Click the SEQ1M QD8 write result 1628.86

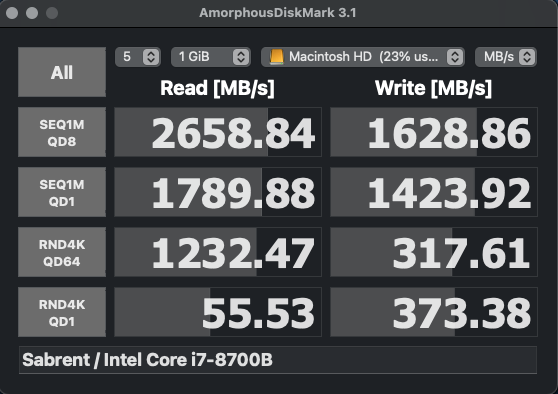pyautogui.click(x=434, y=132)
